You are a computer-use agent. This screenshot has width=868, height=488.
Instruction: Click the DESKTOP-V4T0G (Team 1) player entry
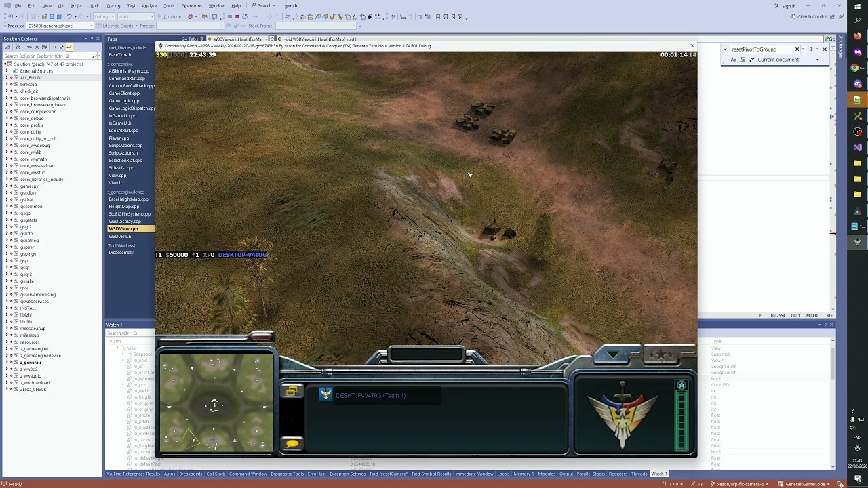370,396
